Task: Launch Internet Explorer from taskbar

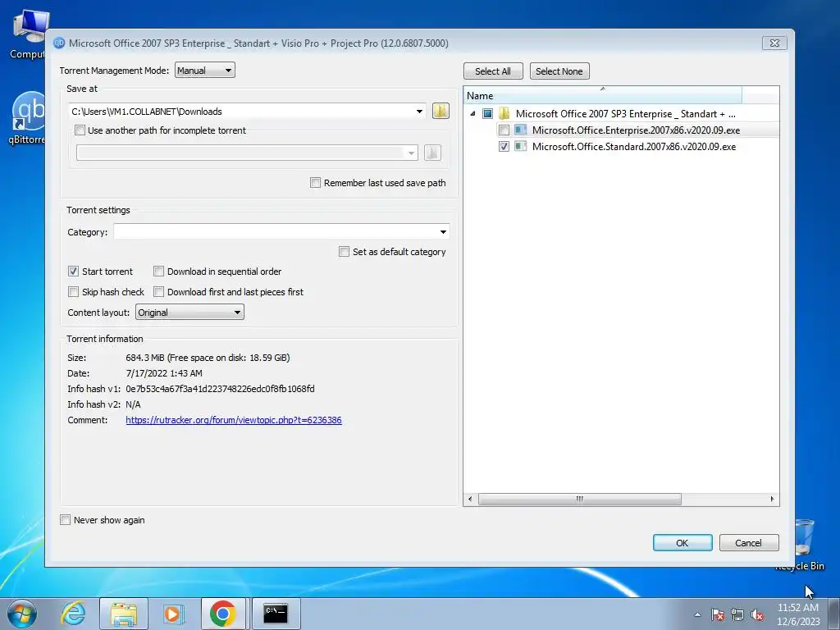Action: point(73,614)
